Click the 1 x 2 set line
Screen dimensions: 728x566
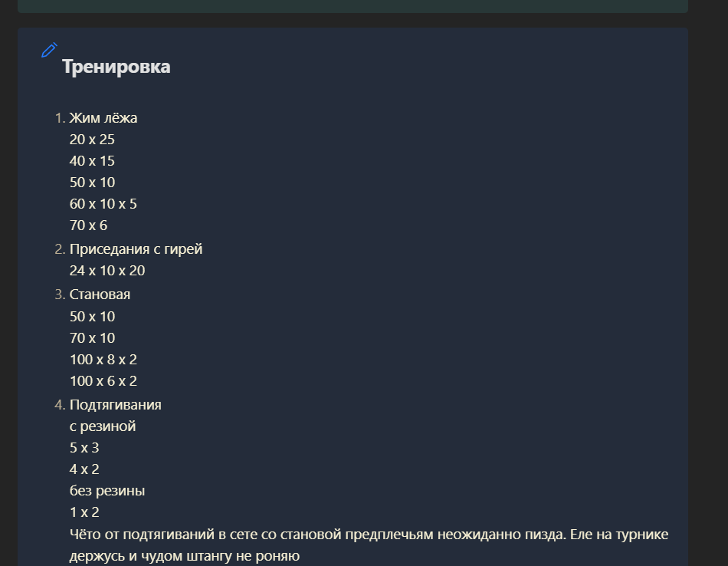pos(84,512)
